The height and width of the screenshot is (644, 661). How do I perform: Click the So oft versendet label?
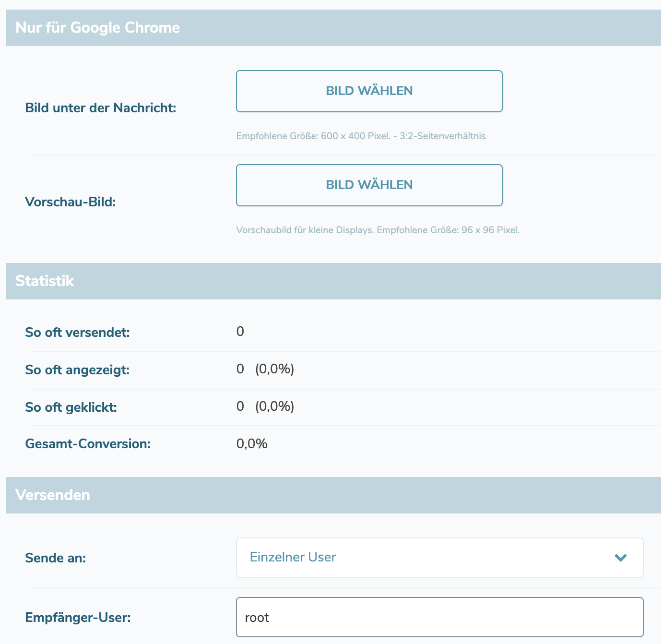77,332
